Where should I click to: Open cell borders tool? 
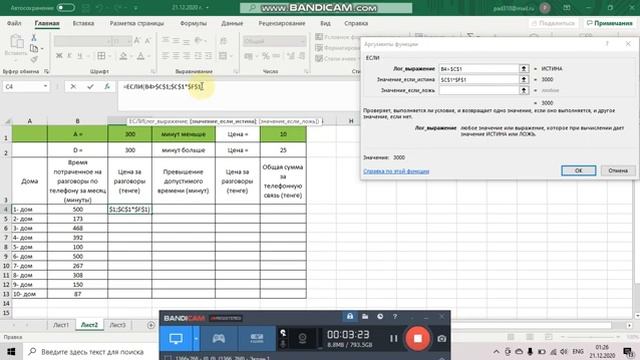(x=101, y=56)
